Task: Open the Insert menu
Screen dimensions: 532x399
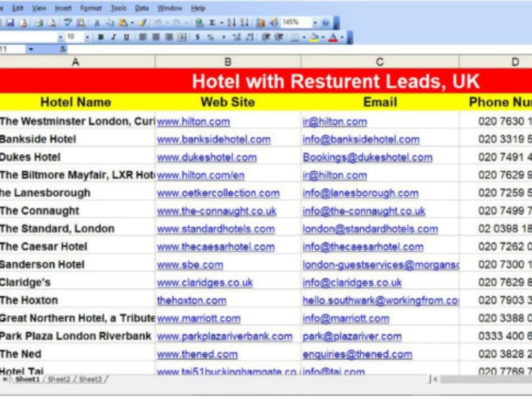Action: (x=63, y=8)
